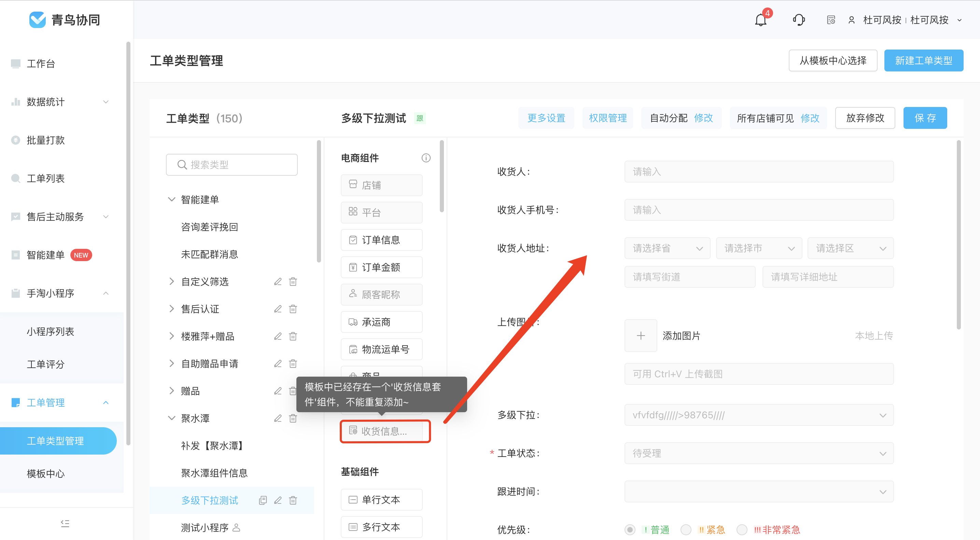Click the info icon beside 电商组件
The image size is (980, 540).
pyautogui.click(x=426, y=158)
